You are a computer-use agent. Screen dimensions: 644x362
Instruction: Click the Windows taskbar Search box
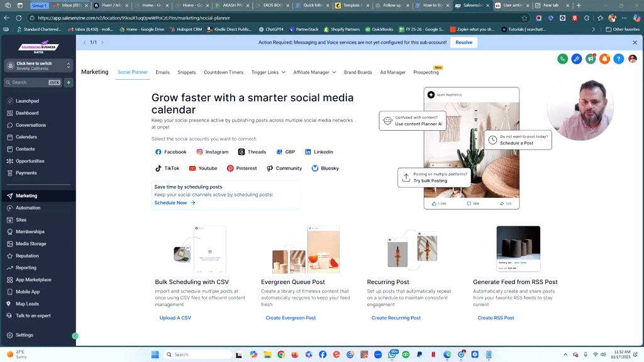197,354
